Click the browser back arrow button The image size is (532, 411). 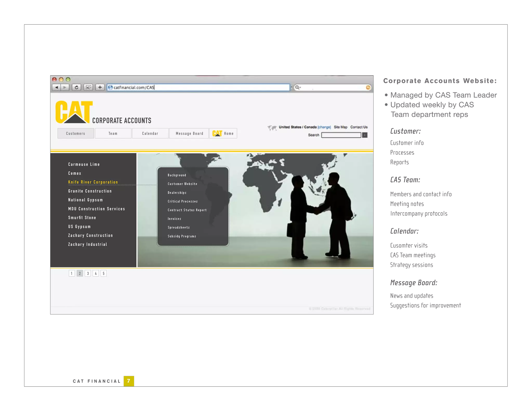pyautogui.click(x=56, y=87)
